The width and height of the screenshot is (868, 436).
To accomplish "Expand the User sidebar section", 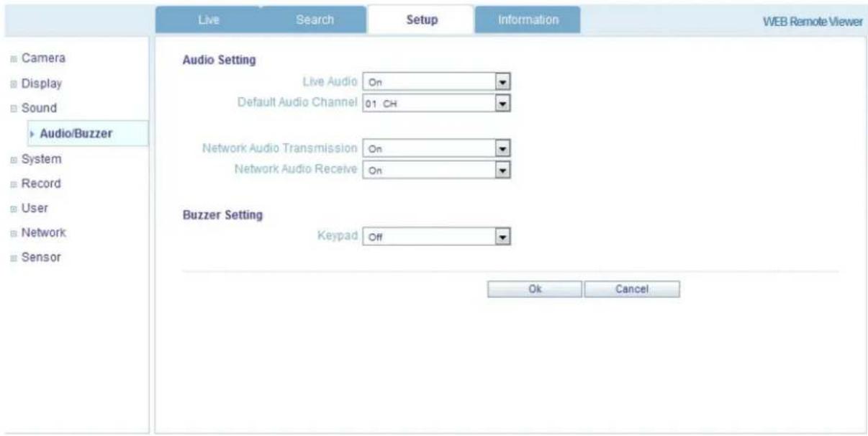I will point(35,209).
